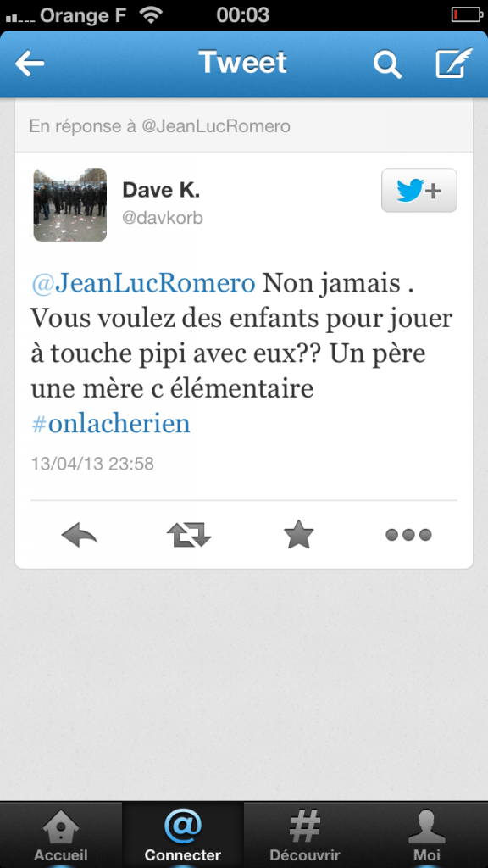Open @JeanLucRomero mention in tweet text

tap(143, 283)
